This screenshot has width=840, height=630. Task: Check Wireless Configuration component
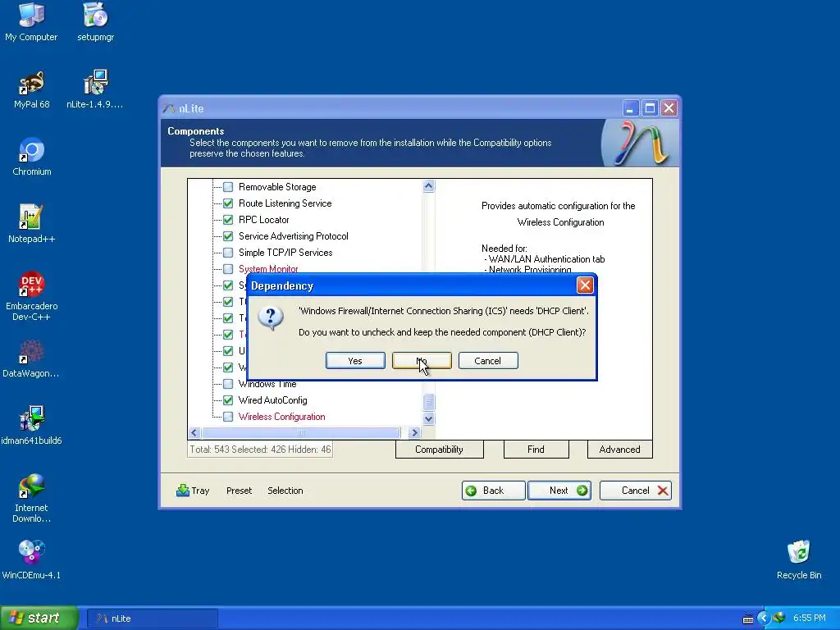pos(228,417)
